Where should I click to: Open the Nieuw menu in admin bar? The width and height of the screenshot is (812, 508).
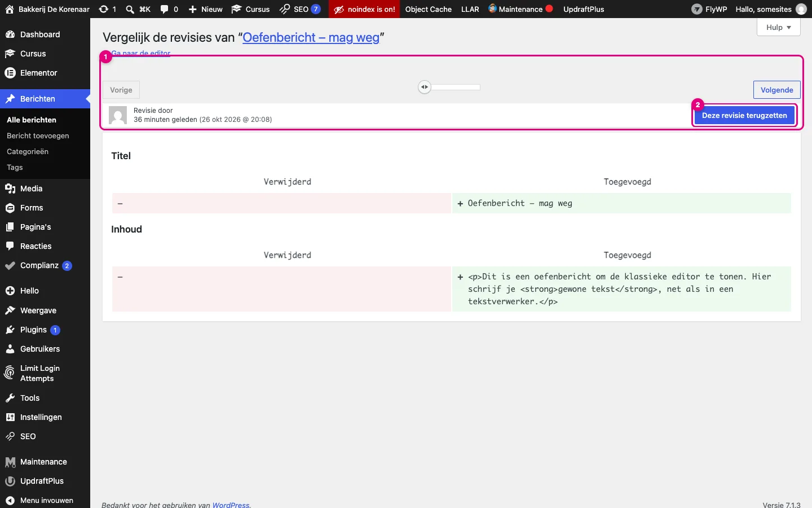pos(205,9)
